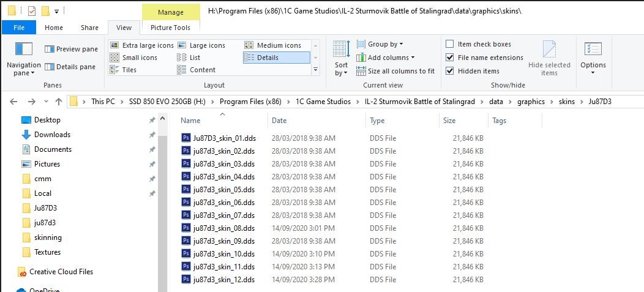Select the Photoshop icon of ju87d3_skin_08.dds
This screenshot has height=292, width=644.
(186, 228)
